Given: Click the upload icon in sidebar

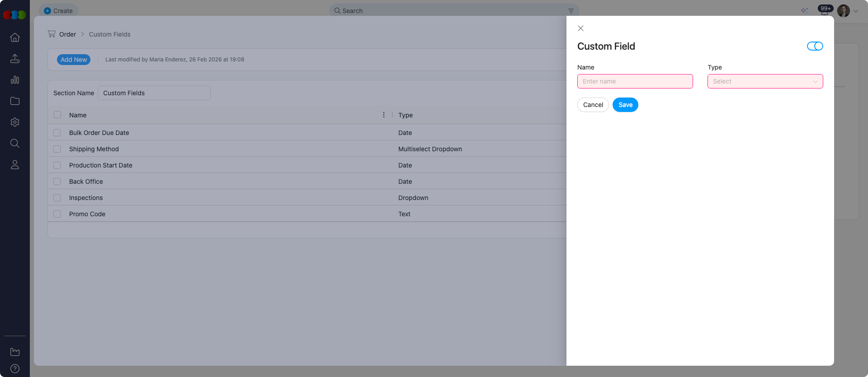Looking at the screenshot, I should (15, 59).
